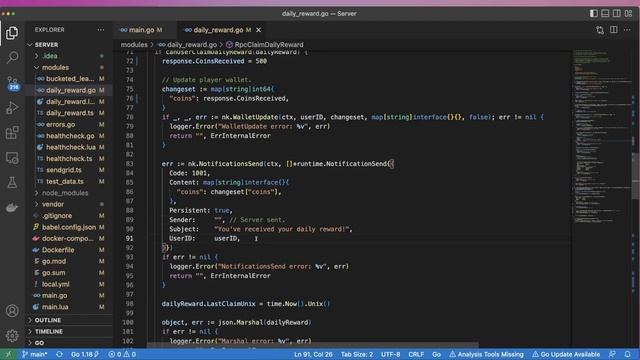Open the Manage gear icon
The height and width of the screenshot is (360, 640).
12,336
